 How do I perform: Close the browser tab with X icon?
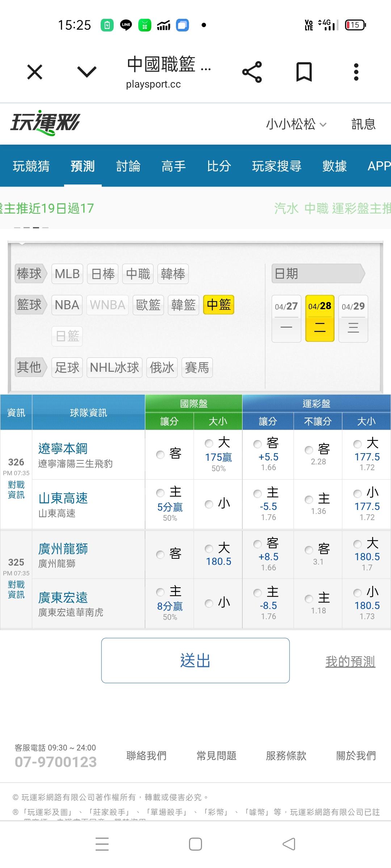35,72
